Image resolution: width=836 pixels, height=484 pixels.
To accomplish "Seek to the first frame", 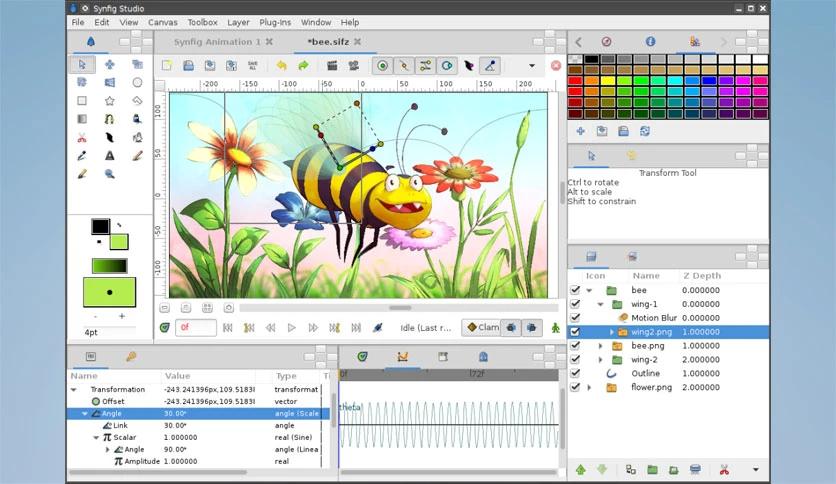I will (228, 328).
